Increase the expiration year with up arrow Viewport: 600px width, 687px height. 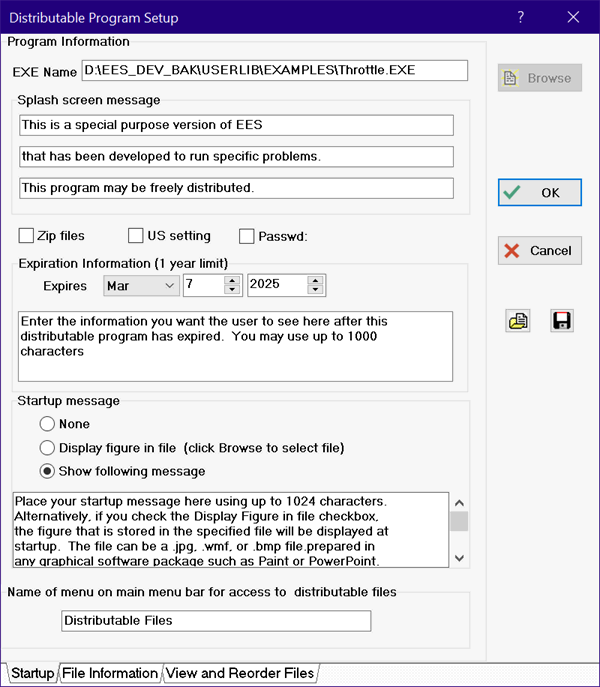[x=316, y=280]
